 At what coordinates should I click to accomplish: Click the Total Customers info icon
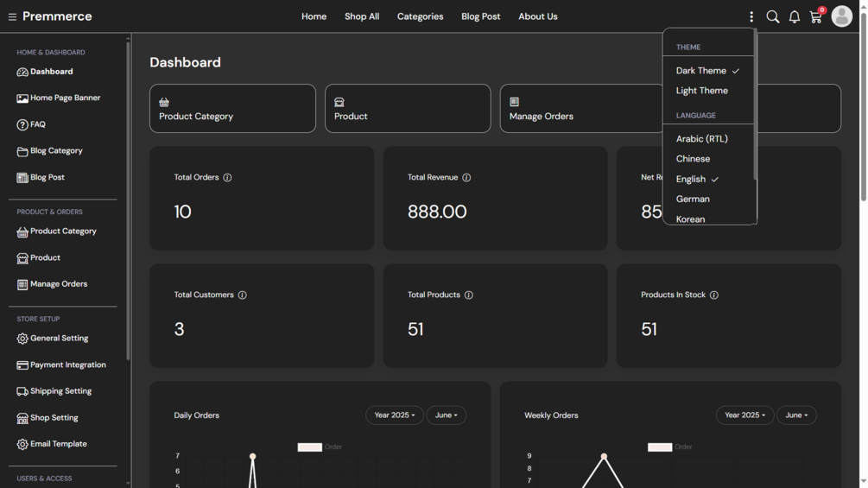[243, 295]
